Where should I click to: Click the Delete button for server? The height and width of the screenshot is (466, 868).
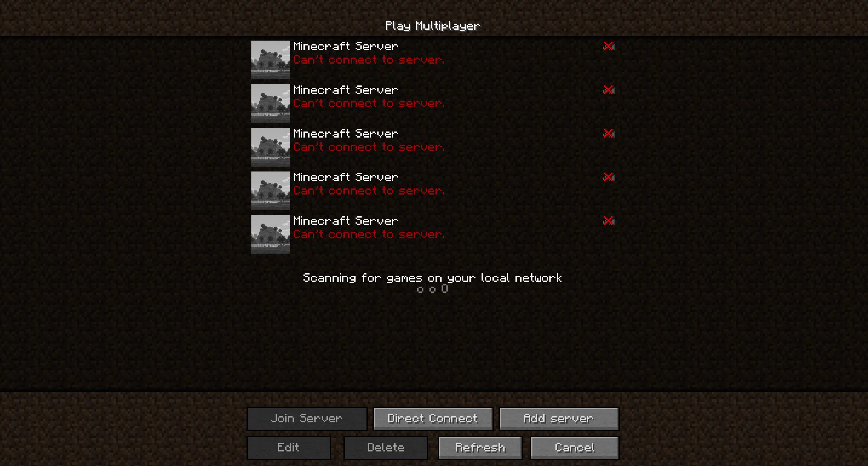pyautogui.click(x=385, y=447)
